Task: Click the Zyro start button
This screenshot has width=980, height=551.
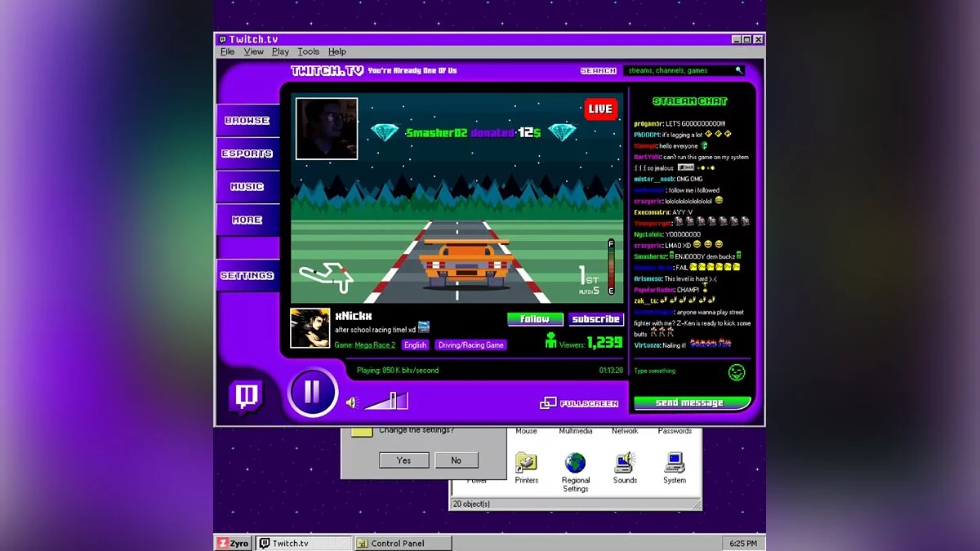Action: coord(234,543)
